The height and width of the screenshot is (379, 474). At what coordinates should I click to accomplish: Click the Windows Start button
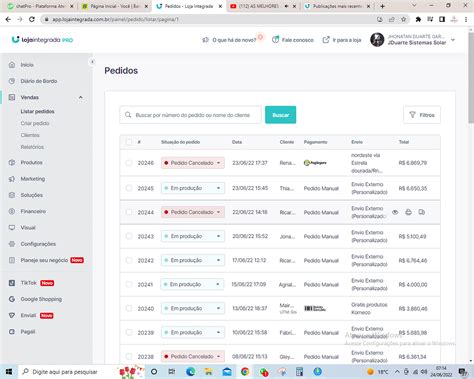9,372
